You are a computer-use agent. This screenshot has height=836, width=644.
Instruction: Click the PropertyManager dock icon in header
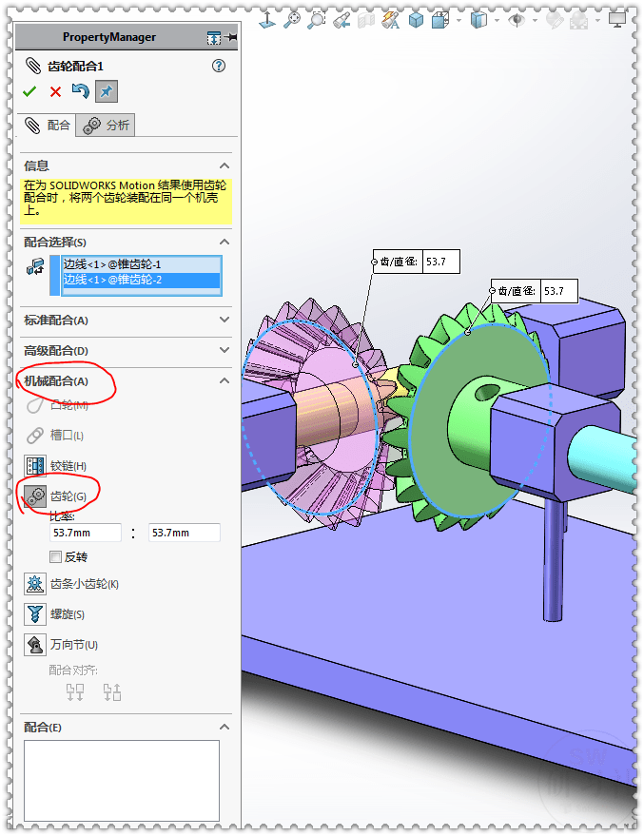pyautogui.click(x=214, y=37)
